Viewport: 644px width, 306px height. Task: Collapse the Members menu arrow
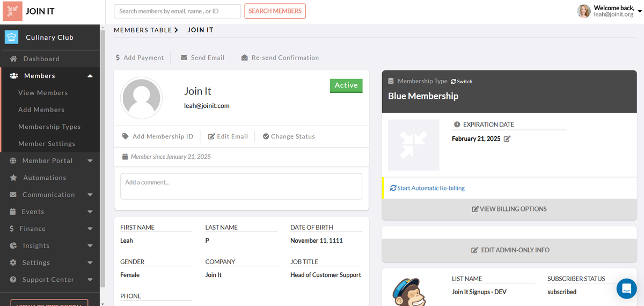(90, 76)
